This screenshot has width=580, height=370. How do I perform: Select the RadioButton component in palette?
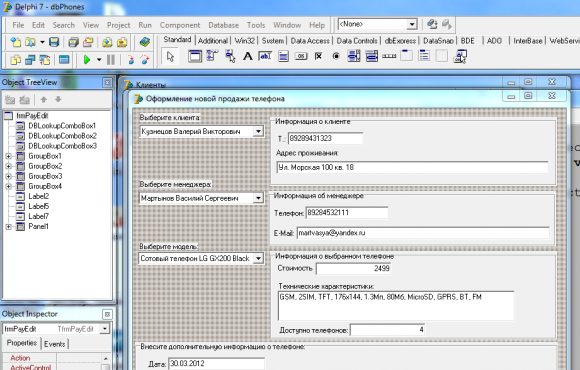pos(336,56)
